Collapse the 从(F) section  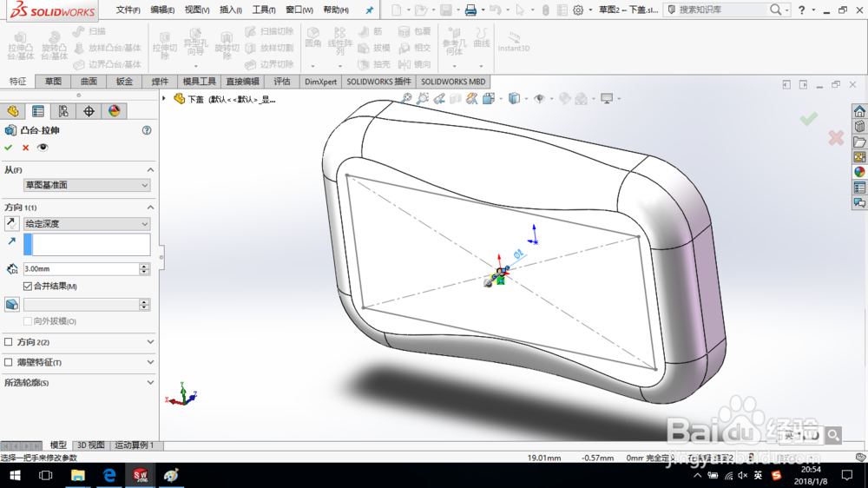[150, 170]
